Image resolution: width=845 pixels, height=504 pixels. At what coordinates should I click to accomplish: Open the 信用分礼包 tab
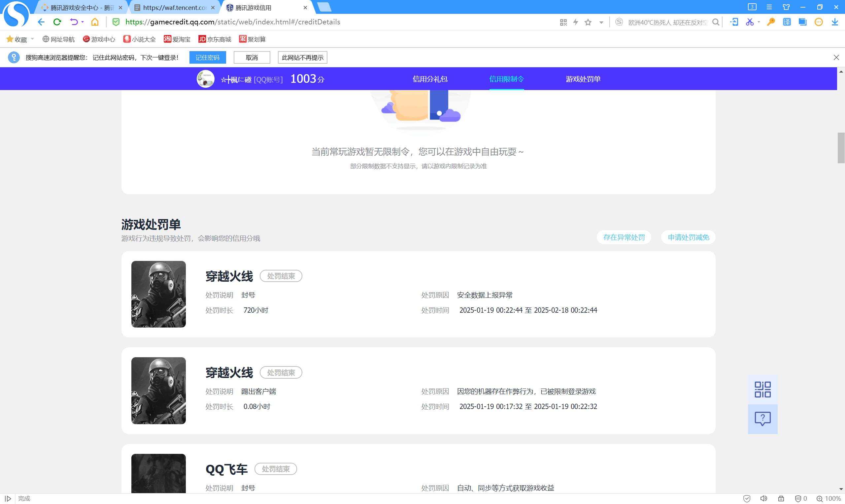430,79
